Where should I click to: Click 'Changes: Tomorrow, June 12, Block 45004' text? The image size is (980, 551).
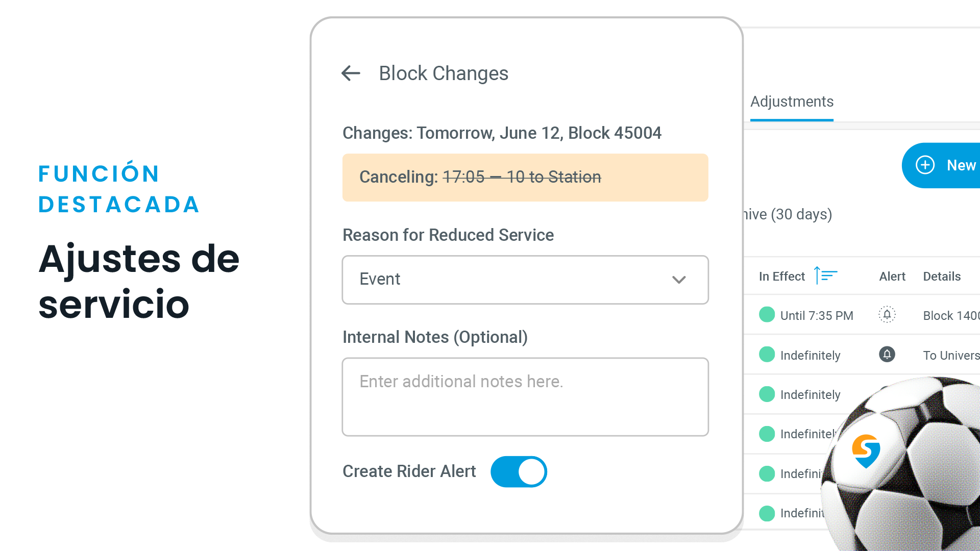coord(502,133)
